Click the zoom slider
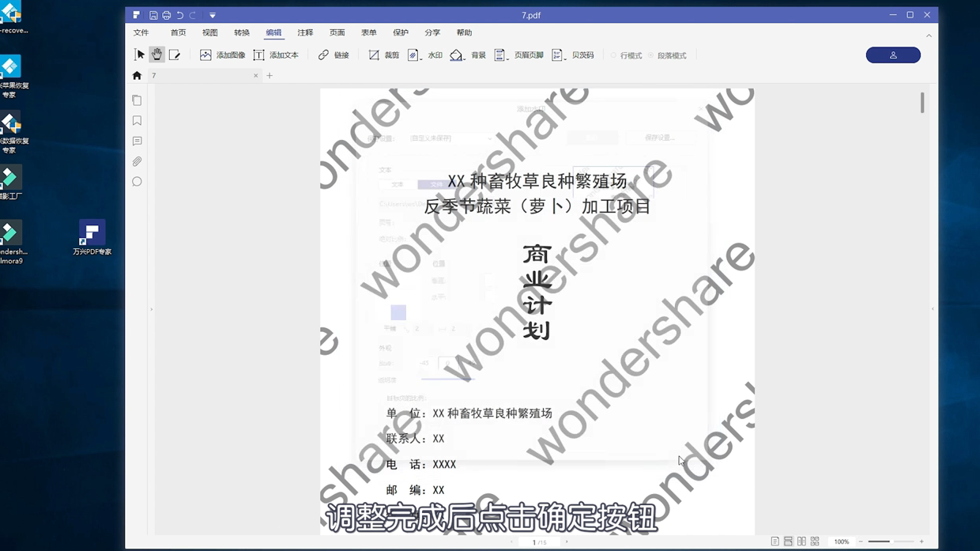Image resolution: width=980 pixels, height=551 pixels. coord(891,542)
